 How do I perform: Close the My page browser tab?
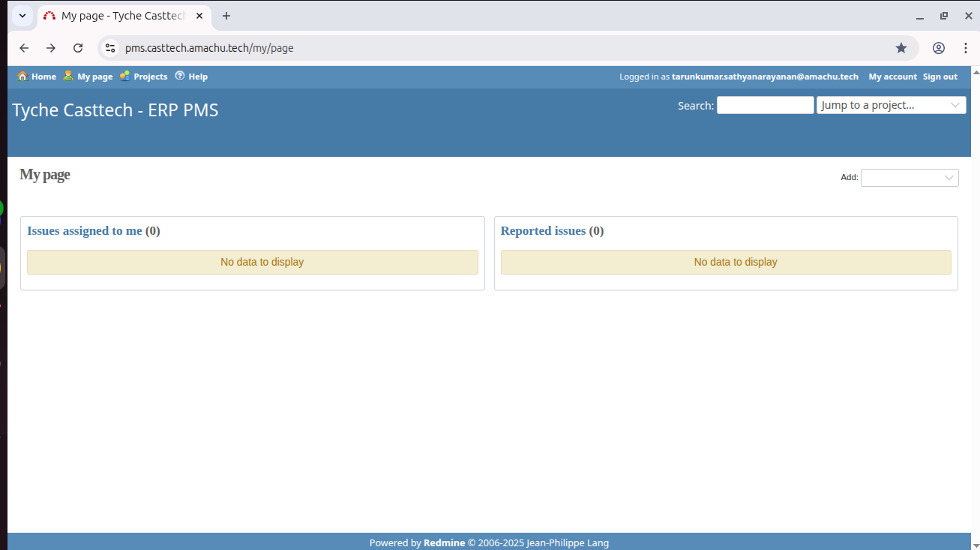pos(199,16)
